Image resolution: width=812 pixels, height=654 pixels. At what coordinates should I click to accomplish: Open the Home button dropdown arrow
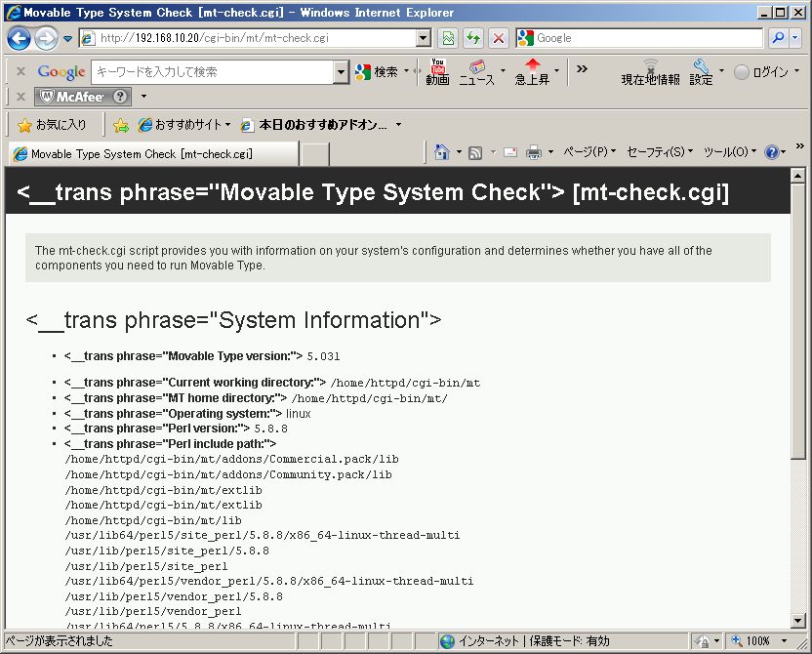(459, 151)
